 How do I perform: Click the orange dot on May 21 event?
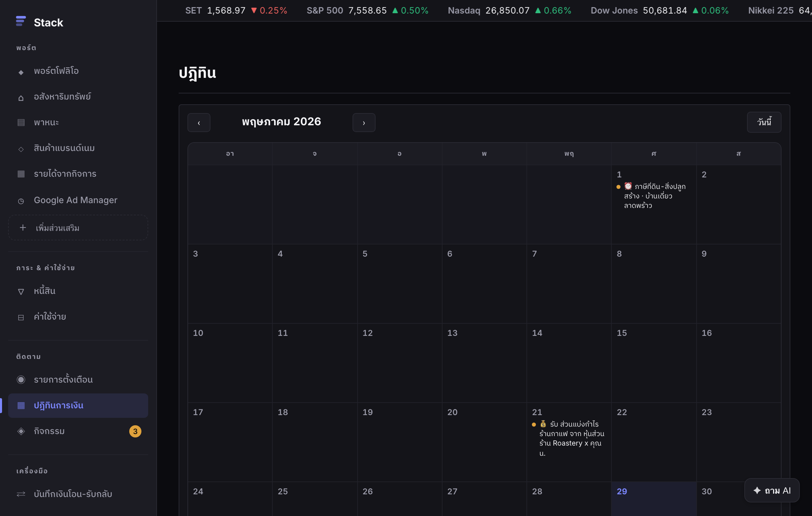click(x=534, y=425)
